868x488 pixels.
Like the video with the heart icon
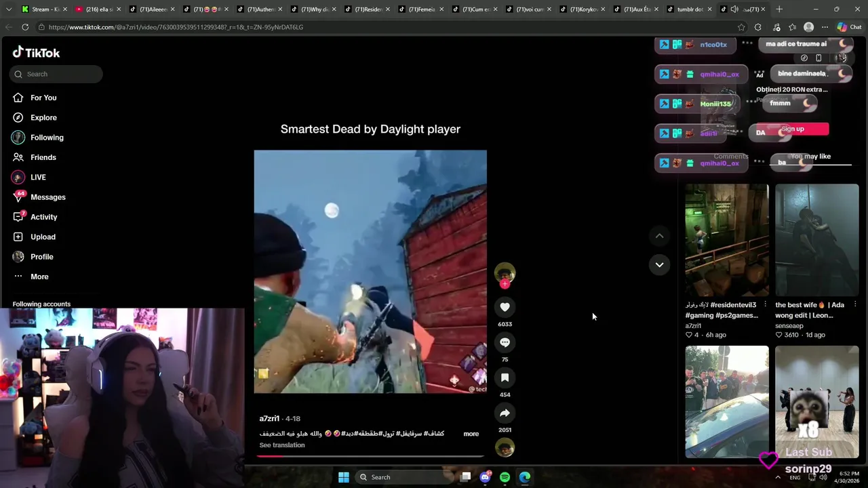click(505, 307)
